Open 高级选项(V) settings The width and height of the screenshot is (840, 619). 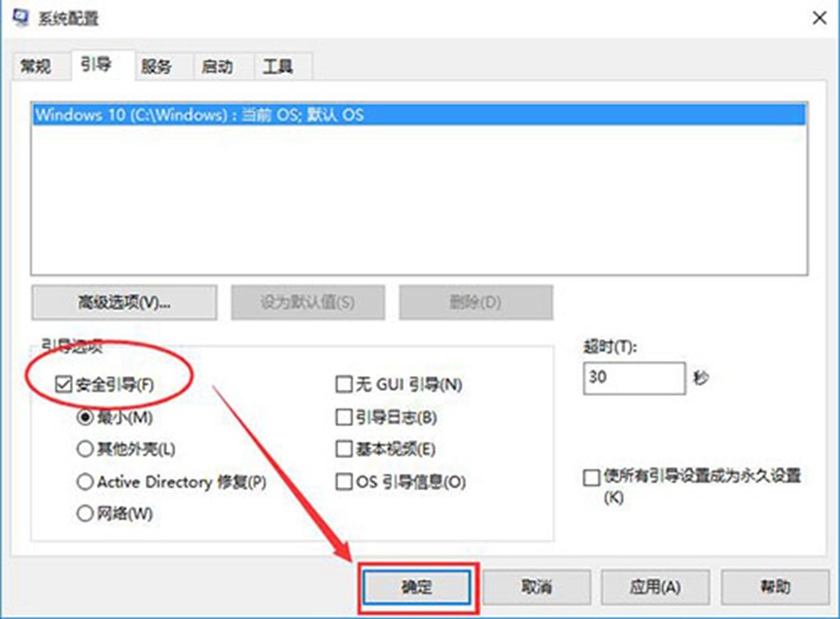[x=124, y=302]
